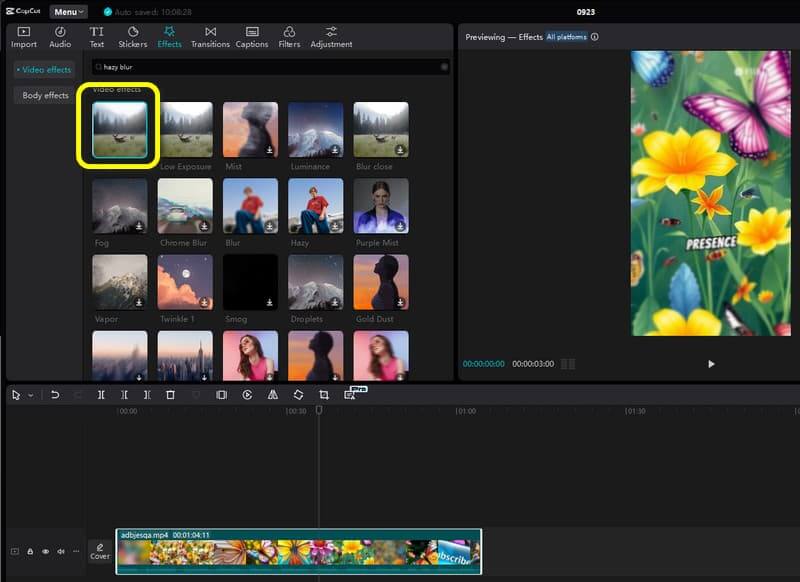Screen dimensions: 800x582
Task: Toggle track visibility eye icon
Action: pos(45,551)
